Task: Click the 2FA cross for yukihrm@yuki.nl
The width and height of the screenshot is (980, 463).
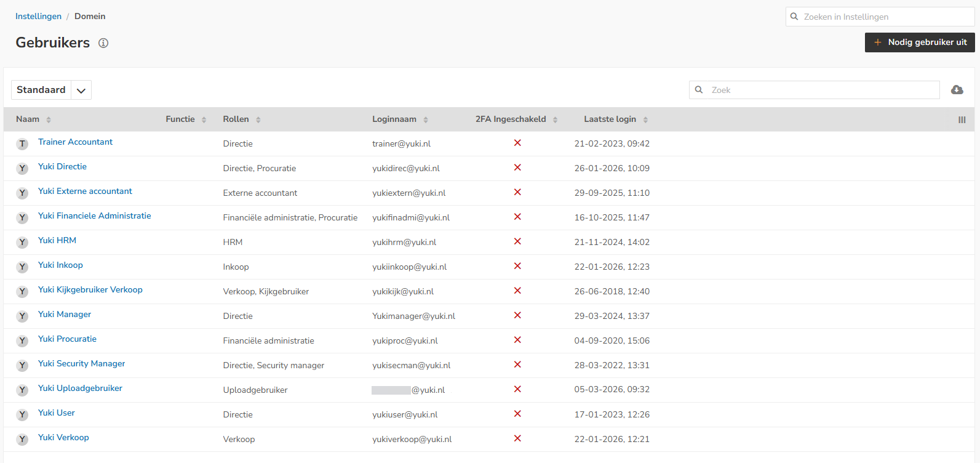Action: [517, 241]
